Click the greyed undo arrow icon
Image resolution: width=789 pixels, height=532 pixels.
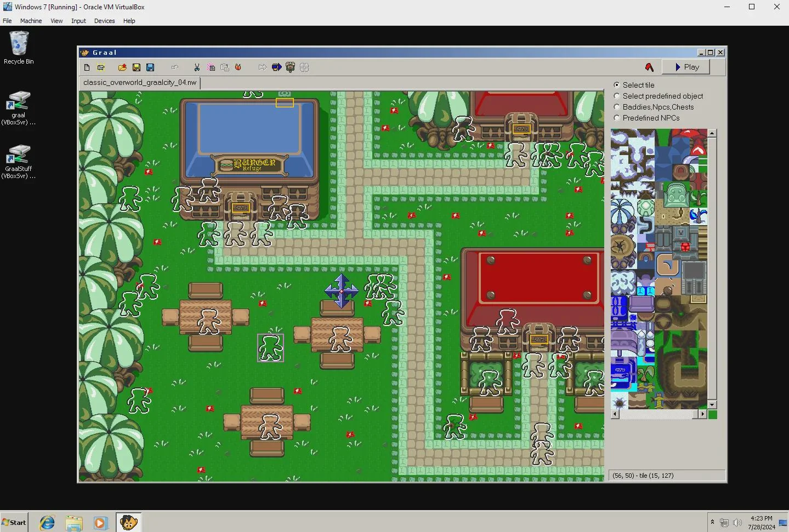(175, 67)
